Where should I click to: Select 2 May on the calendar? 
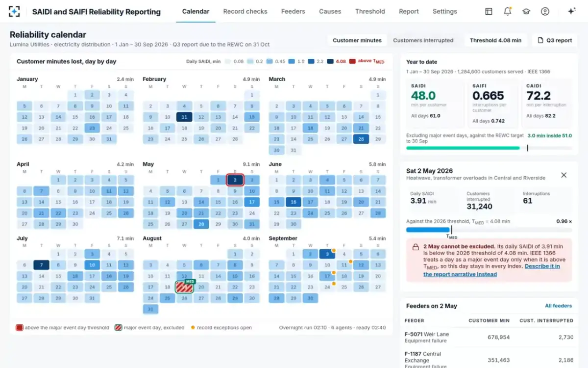pyautogui.click(x=235, y=180)
